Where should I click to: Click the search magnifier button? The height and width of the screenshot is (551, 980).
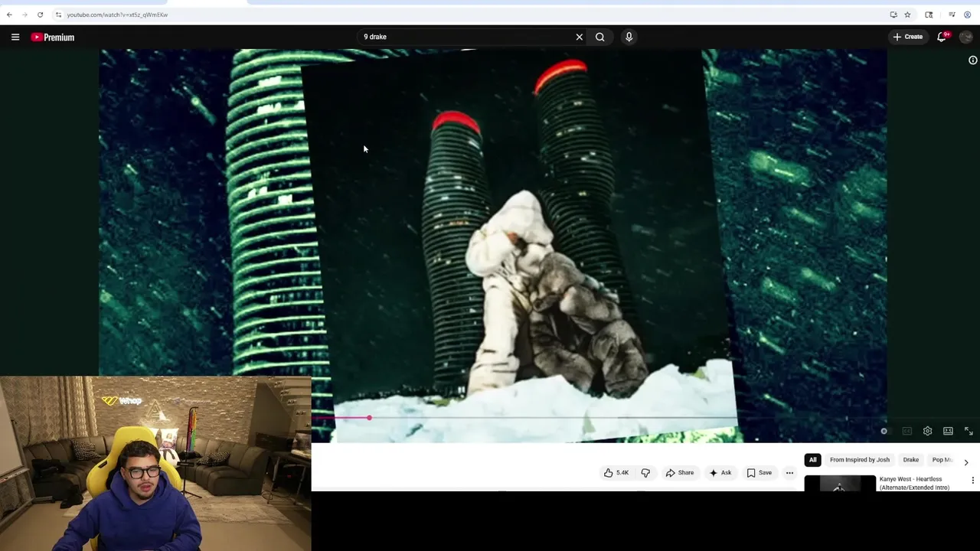[x=600, y=37]
